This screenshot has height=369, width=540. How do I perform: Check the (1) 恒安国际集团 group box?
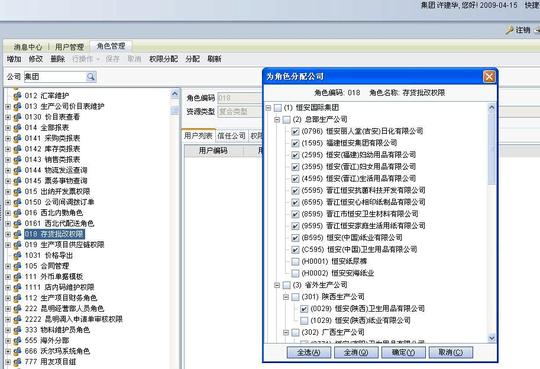tap(278, 108)
